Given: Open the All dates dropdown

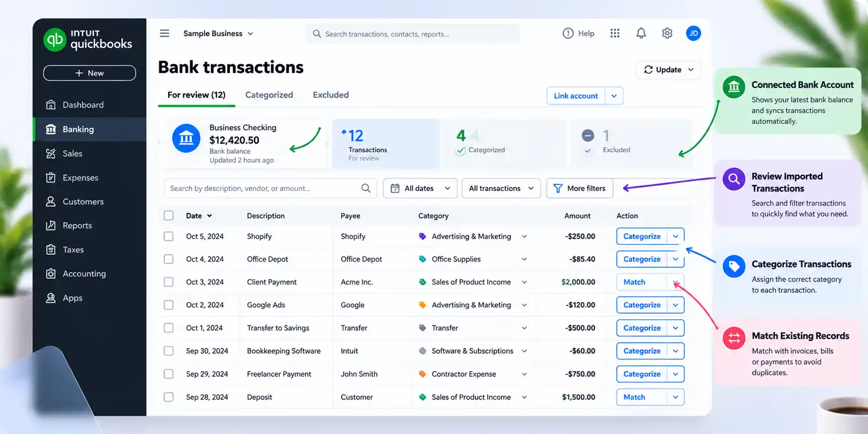Looking at the screenshot, I should pos(420,188).
